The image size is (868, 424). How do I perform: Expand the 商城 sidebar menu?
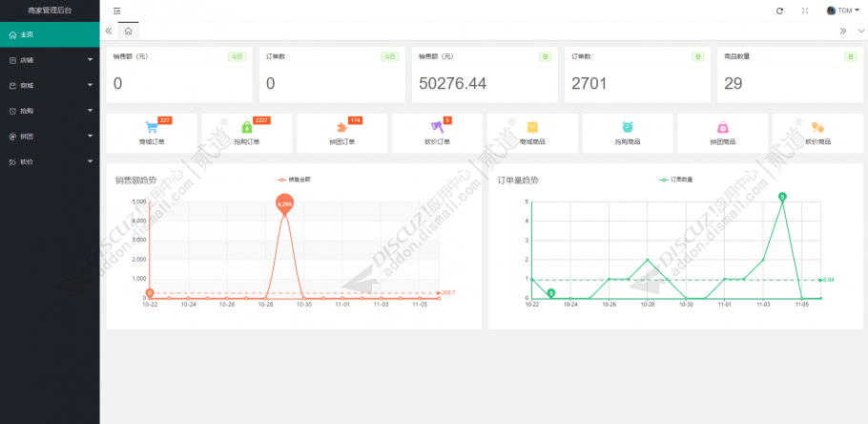point(50,85)
